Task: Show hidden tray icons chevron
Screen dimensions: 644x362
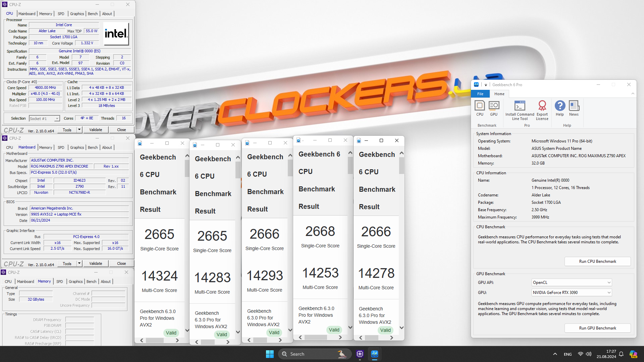Action: [555, 354]
